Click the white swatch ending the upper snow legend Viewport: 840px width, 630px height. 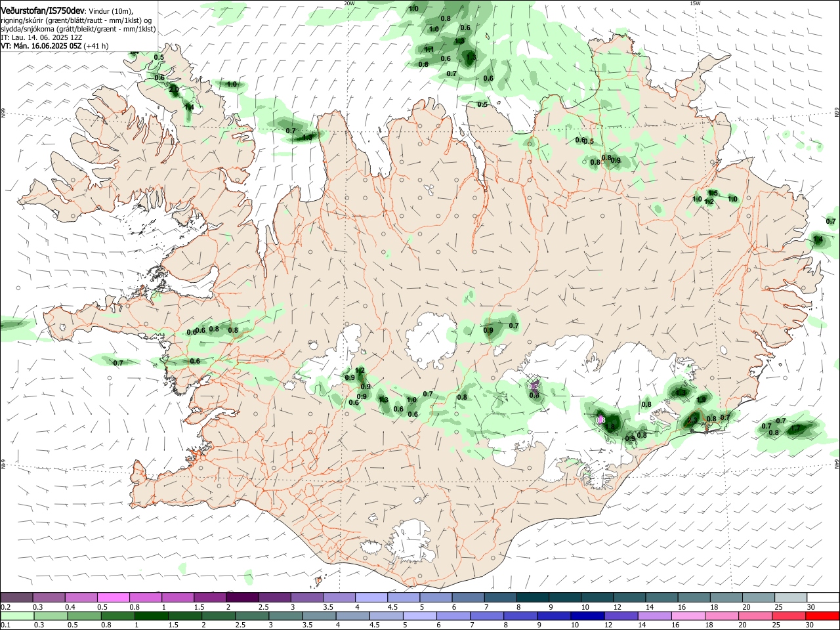point(823,597)
